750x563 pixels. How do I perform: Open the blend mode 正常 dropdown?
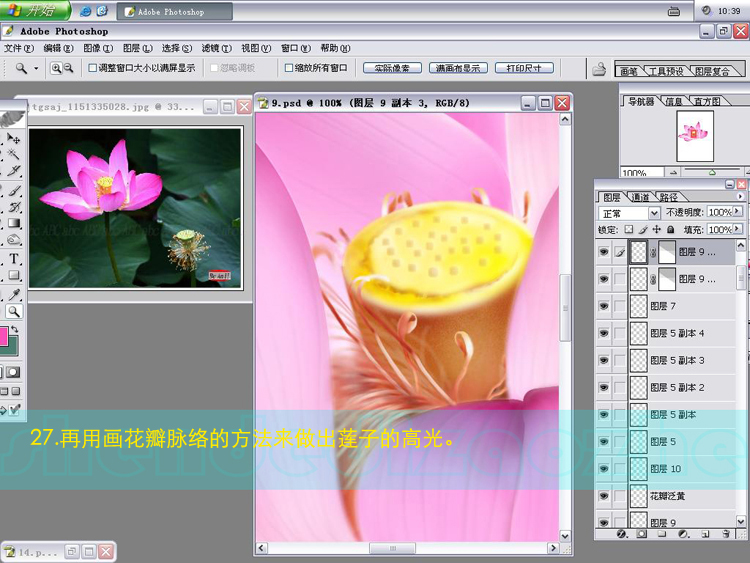tap(654, 213)
